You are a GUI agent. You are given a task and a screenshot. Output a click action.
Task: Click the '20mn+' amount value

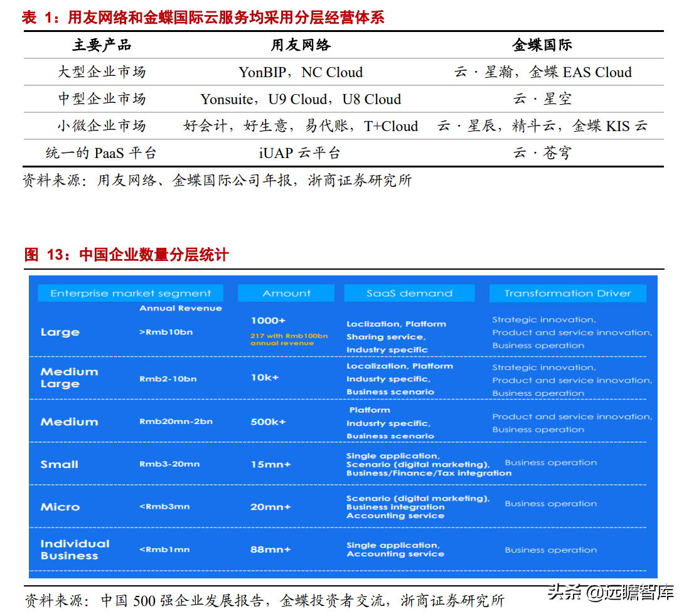pos(270,507)
